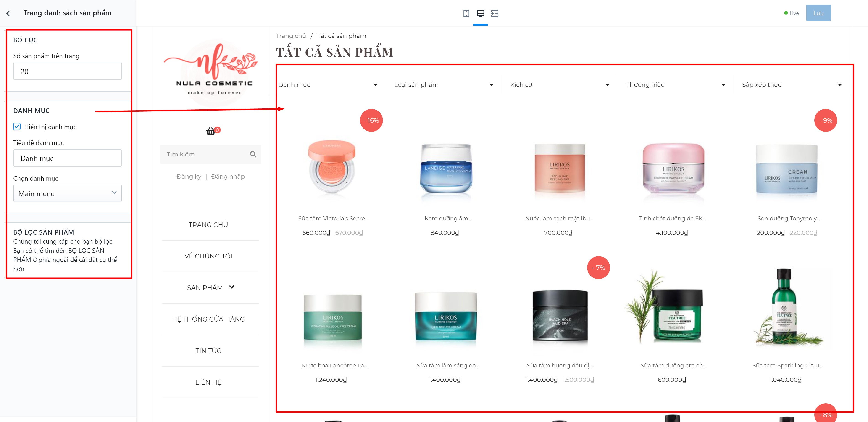
Task: Open Nước làm sạch mặt Ibu... title
Action: tap(559, 218)
